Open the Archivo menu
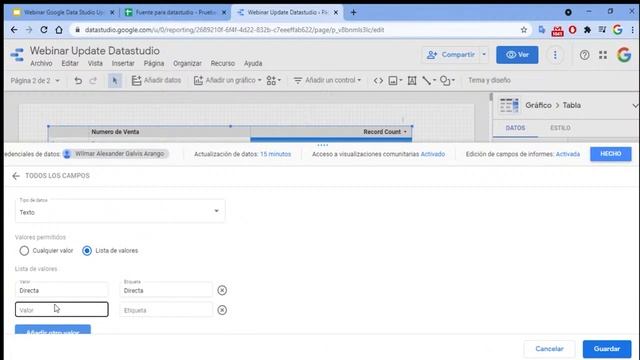The width and height of the screenshot is (640, 360). 41,64
